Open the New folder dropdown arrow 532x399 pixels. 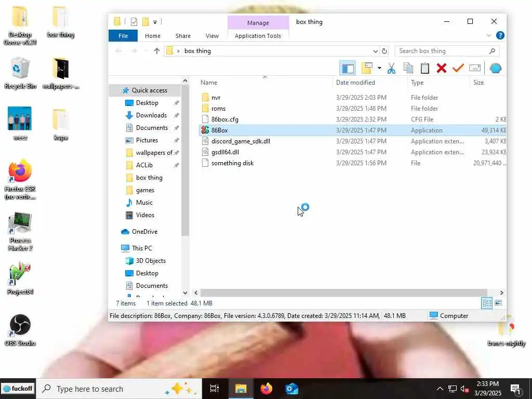tap(379, 68)
